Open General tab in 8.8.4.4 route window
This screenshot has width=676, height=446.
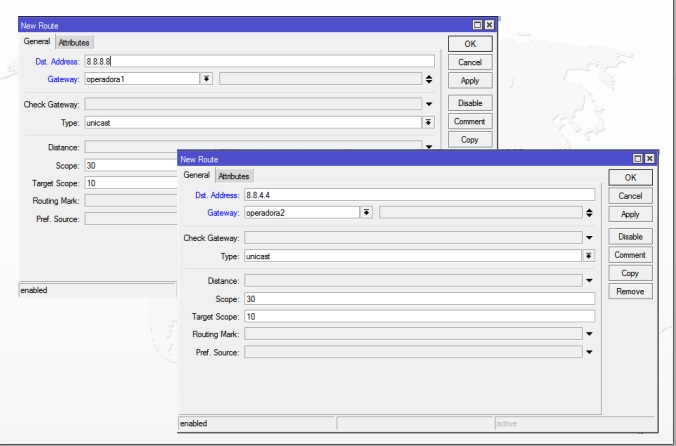pos(197,175)
